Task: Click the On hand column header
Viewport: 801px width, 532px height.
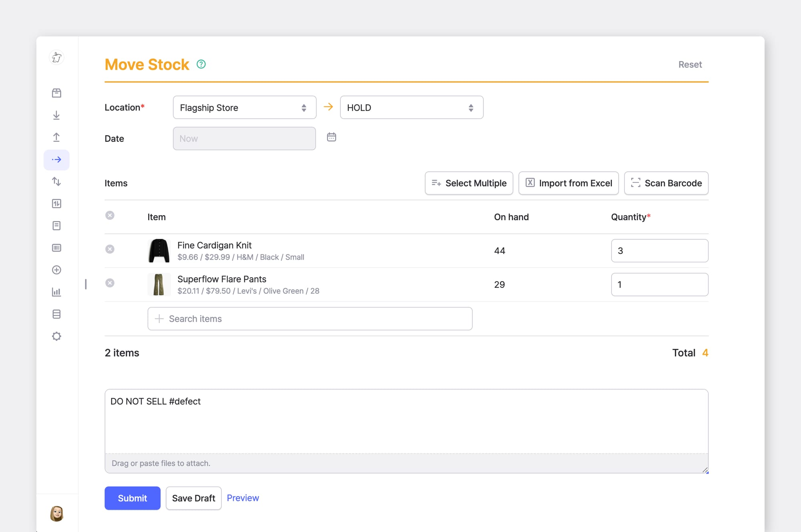Action: [511, 217]
